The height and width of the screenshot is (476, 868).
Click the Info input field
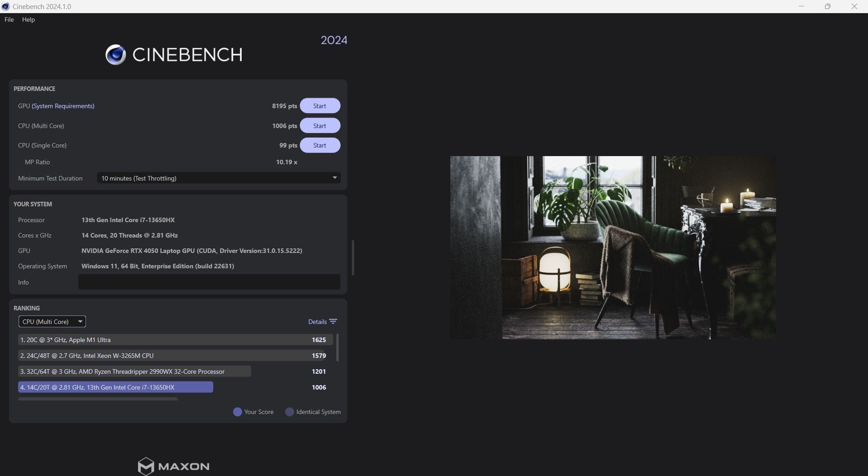[x=209, y=282]
